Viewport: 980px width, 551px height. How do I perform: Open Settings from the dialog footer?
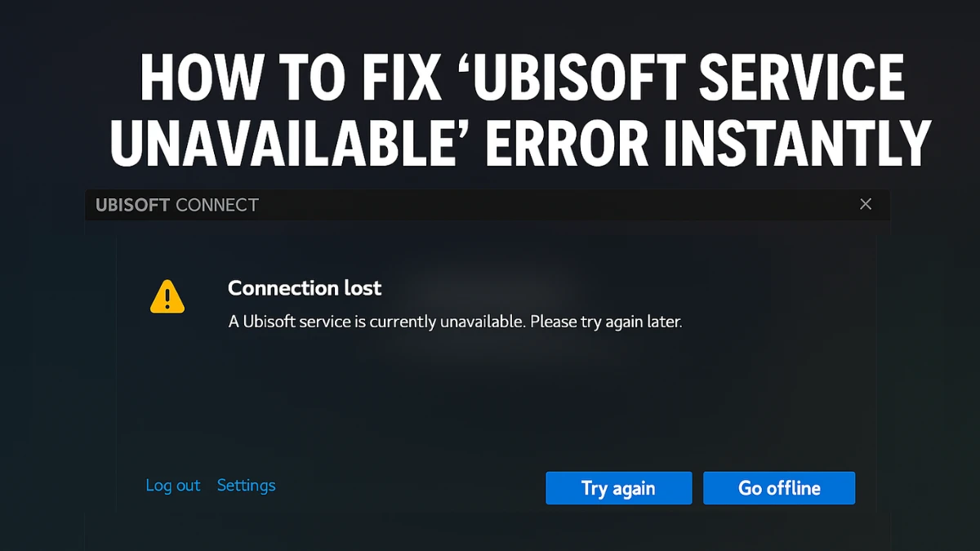coord(246,485)
